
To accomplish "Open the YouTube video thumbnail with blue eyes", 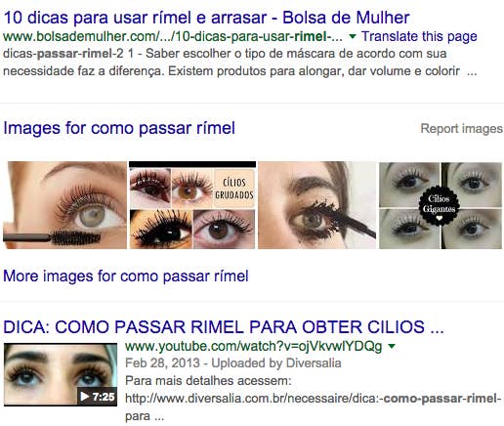I will pyautogui.click(x=61, y=374).
